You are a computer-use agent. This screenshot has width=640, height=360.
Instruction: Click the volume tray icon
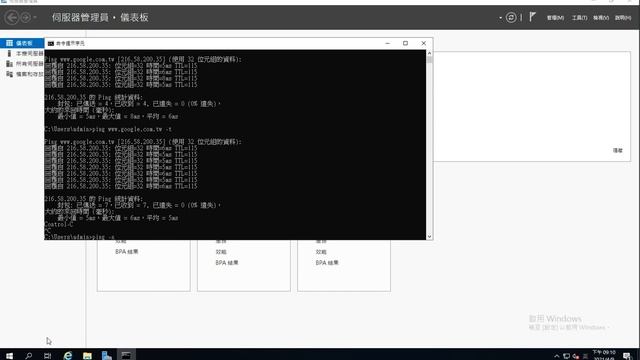coord(576,356)
